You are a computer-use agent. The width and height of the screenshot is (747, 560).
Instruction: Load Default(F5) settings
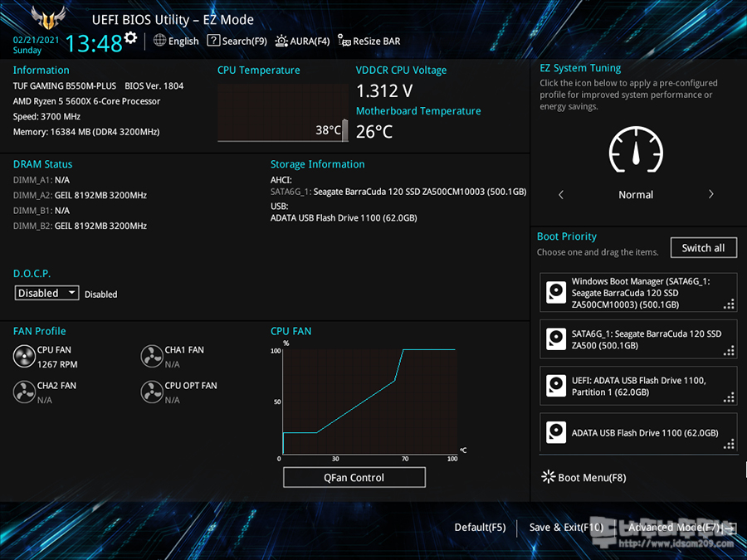pos(480,527)
